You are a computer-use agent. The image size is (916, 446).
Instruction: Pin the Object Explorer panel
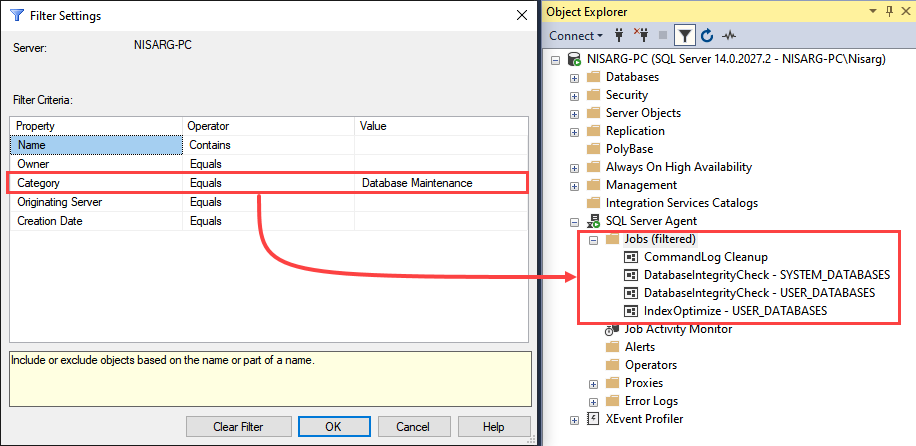coord(890,11)
